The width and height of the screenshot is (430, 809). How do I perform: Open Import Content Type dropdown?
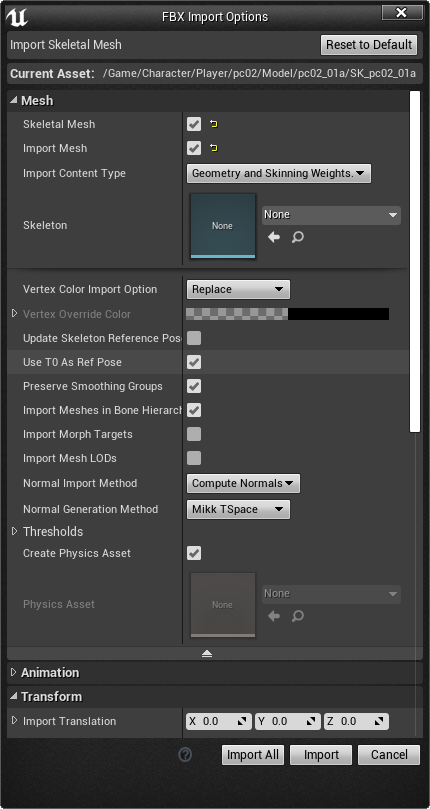point(279,173)
